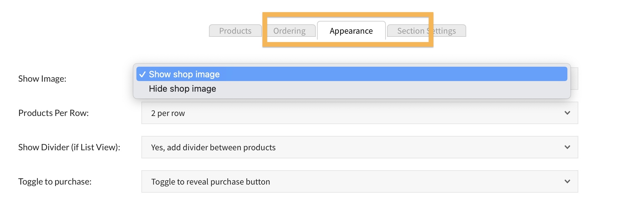Click the "Toggle to purchase:" label
644x207 pixels.
click(x=55, y=181)
